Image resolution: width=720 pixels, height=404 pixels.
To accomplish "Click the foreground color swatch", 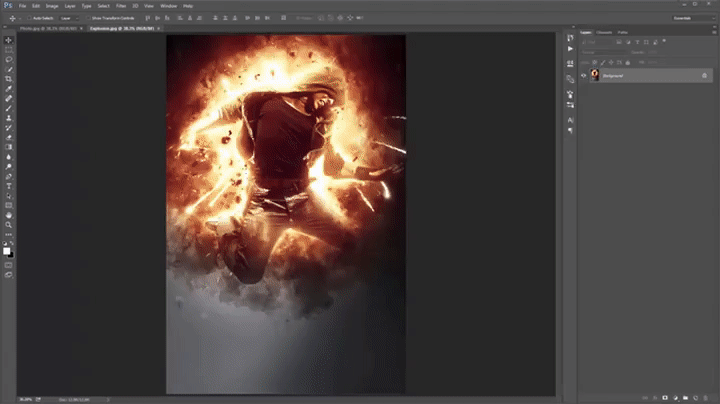I will 7,250.
